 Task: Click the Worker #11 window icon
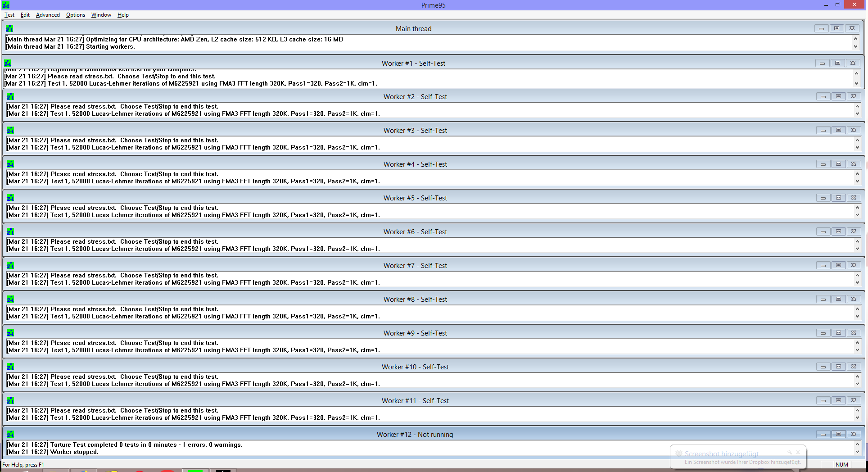(10, 400)
